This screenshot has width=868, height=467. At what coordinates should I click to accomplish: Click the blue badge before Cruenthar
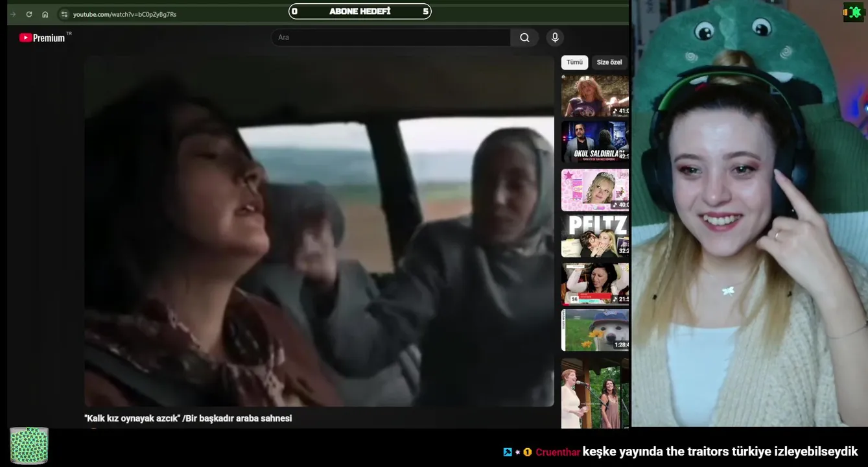(x=508, y=452)
